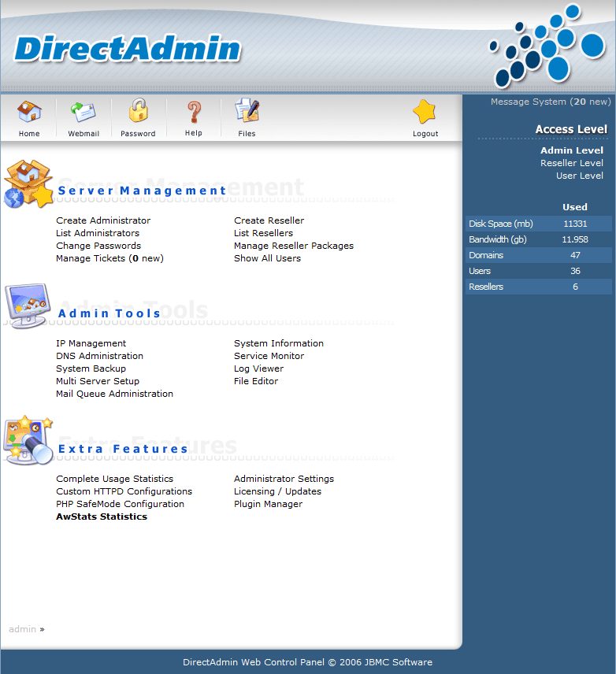Open Webmail envelope icon
The image size is (616, 674).
click(83, 113)
